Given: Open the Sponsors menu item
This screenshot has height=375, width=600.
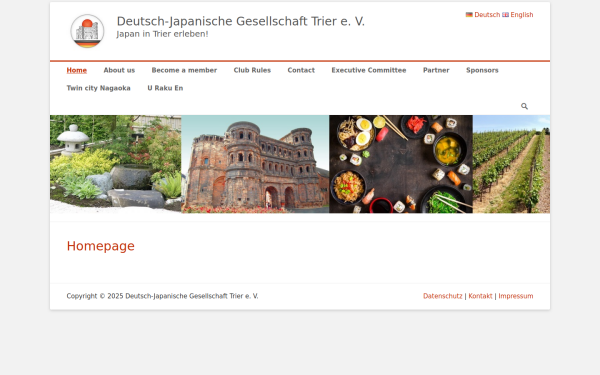Looking at the screenshot, I should pos(482,70).
